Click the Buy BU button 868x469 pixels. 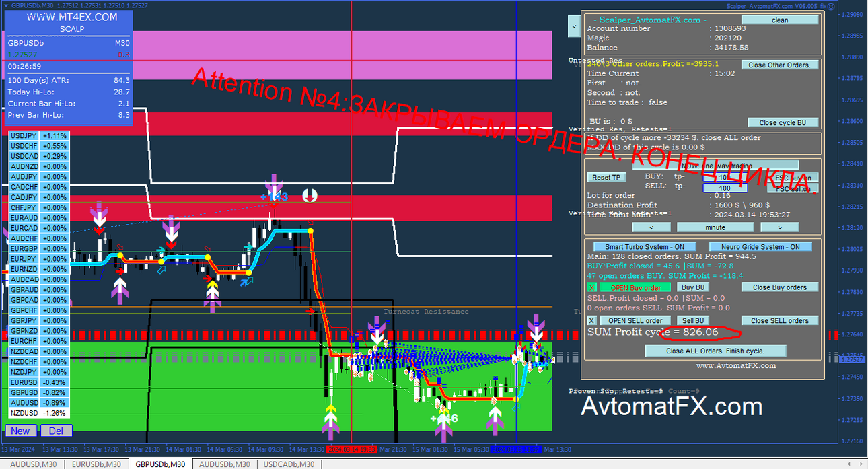click(x=692, y=287)
